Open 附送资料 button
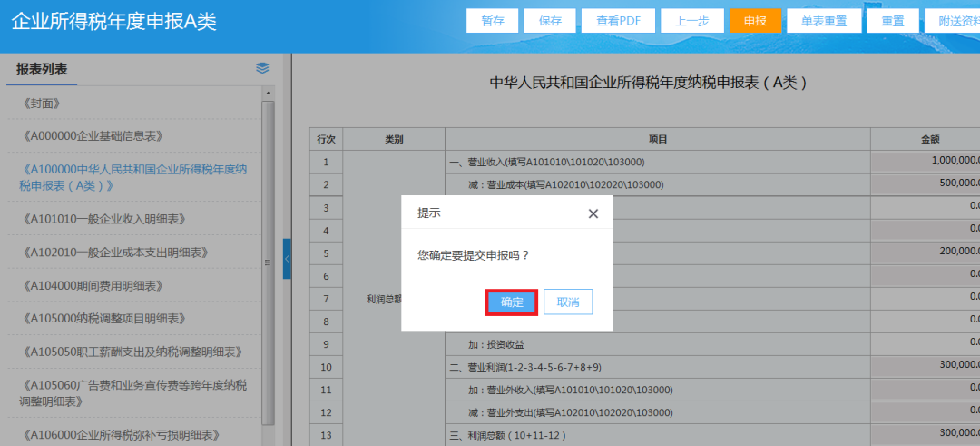This screenshot has width=980, height=446. [x=953, y=21]
